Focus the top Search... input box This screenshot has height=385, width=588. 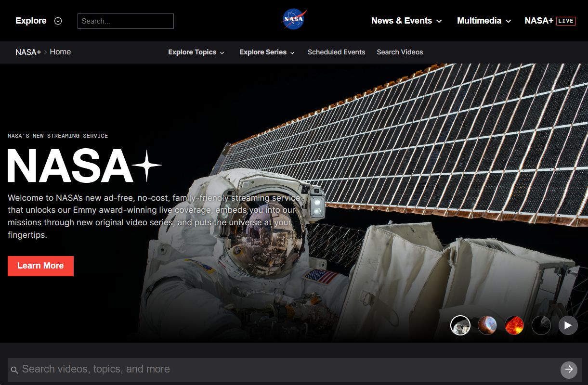point(126,21)
